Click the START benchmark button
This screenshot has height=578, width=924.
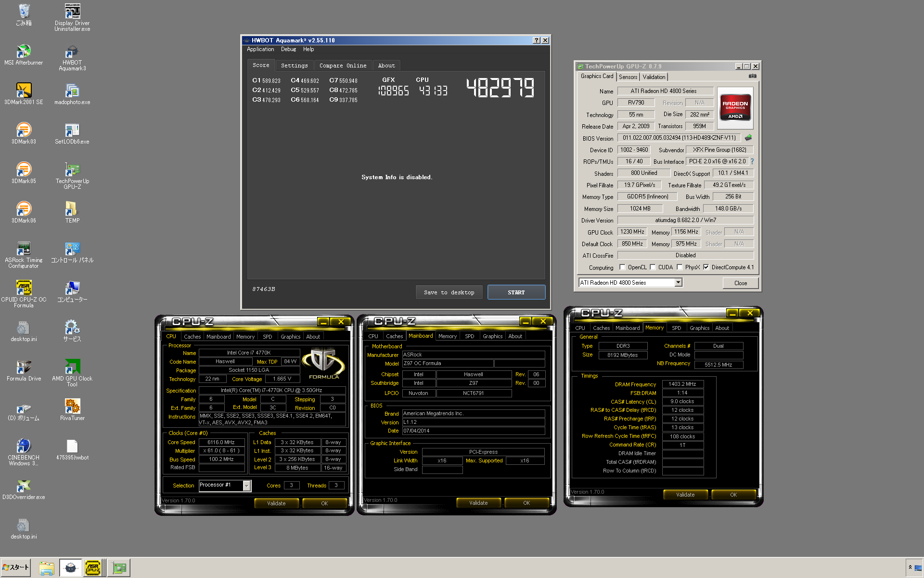pyautogui.click(x=516, y=292)
